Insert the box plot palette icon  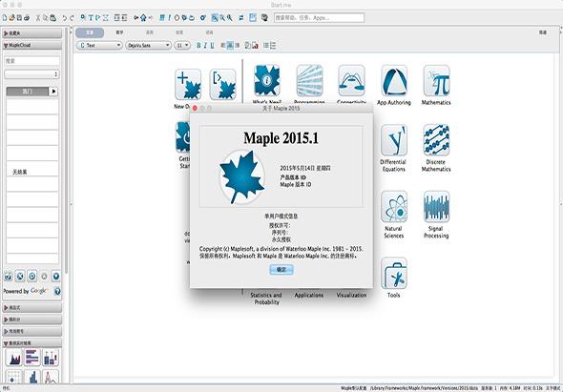click(x=51, y=358)
